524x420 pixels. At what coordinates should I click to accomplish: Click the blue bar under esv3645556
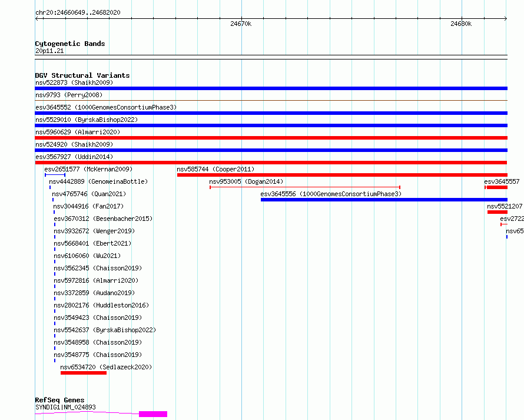click(x=384, y=200)
